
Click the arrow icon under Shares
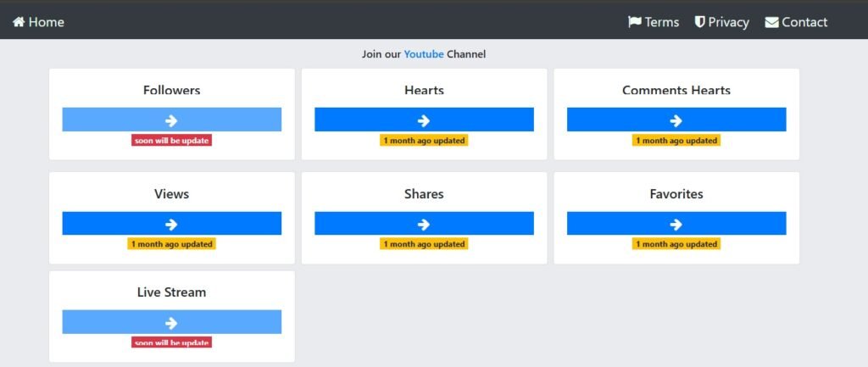click(424, 224)
